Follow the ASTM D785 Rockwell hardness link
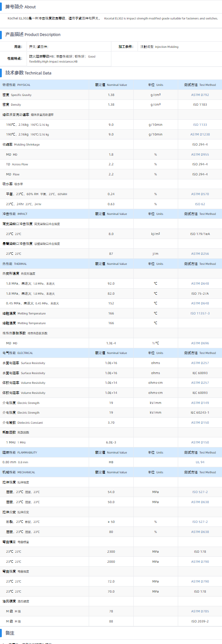Screen dimensions: 222x644 click(x=200, y=611)
